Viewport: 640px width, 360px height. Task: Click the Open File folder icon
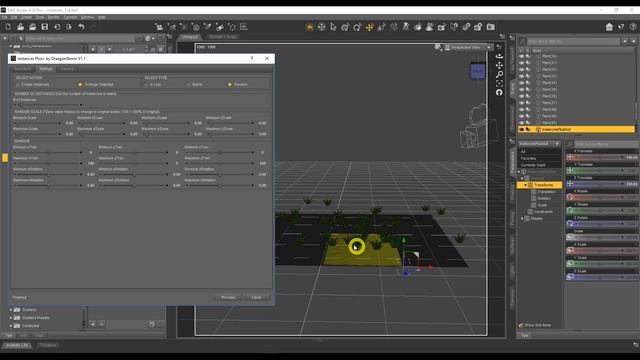pos(20,27)
